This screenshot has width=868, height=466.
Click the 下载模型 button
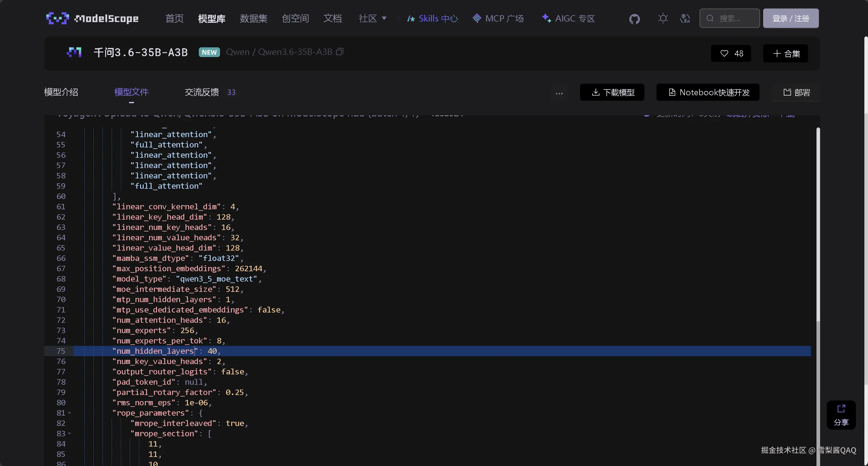point(612,92)
